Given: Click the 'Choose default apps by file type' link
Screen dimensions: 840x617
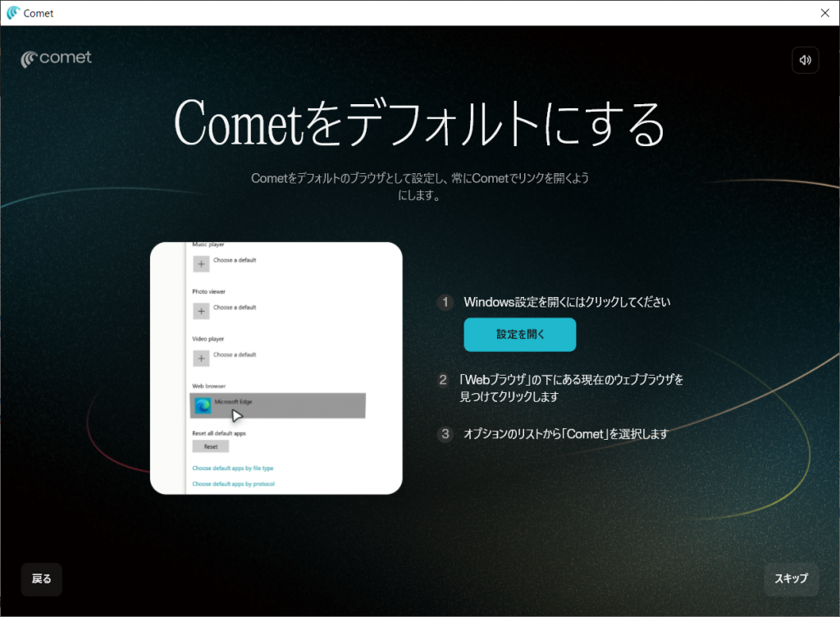Looking at the screenshot, I should tap(232, 468).
